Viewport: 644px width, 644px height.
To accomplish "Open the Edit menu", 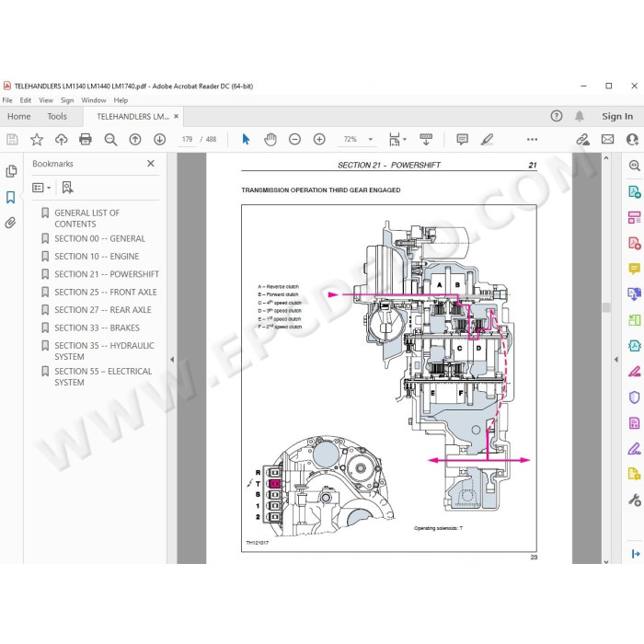I will (x=26, y=100).
